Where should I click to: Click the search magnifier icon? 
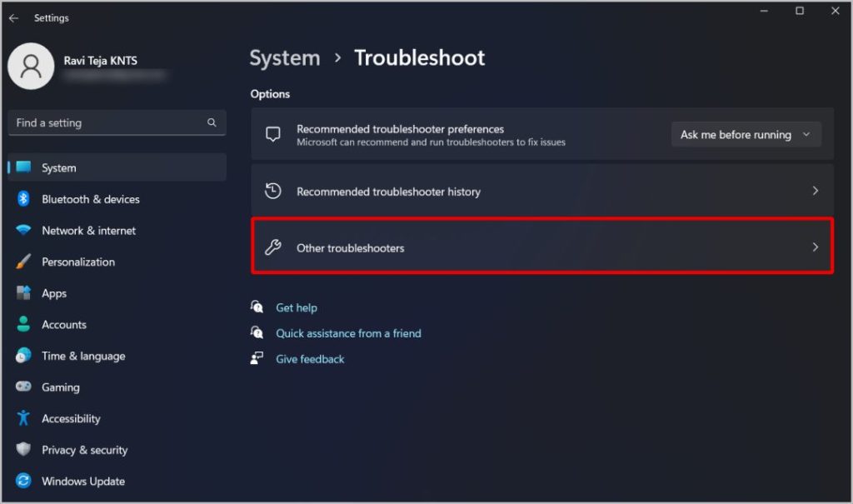tap(212, 122)
